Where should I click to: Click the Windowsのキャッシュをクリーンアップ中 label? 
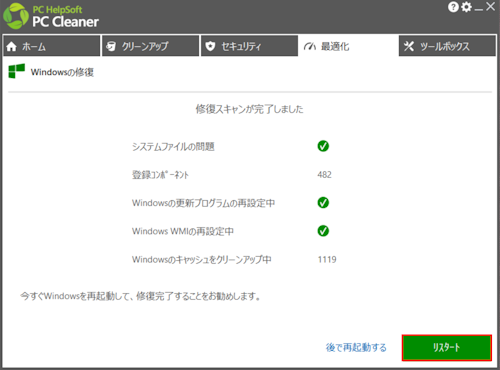(x=202, y=259)
